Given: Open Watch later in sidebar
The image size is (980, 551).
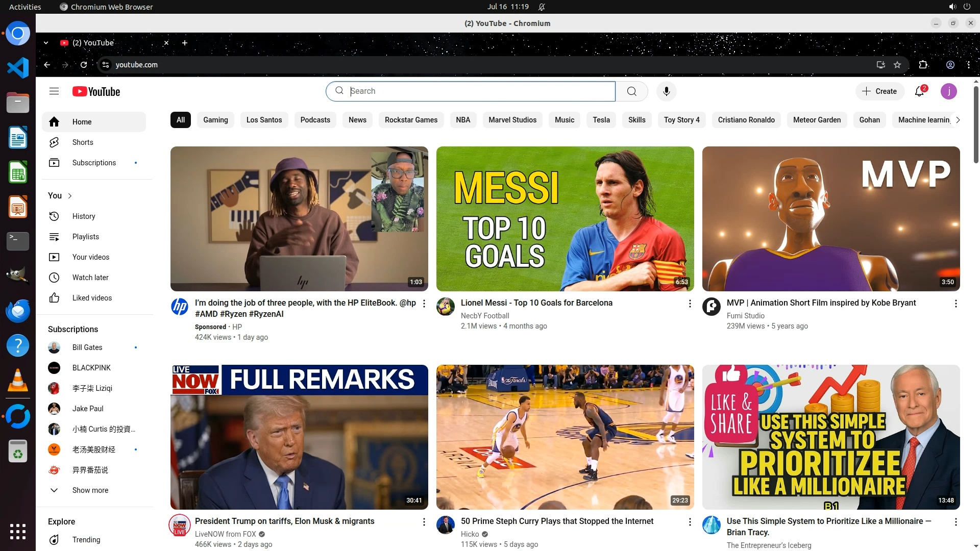Looking at the screenshot, I should 90,278.
